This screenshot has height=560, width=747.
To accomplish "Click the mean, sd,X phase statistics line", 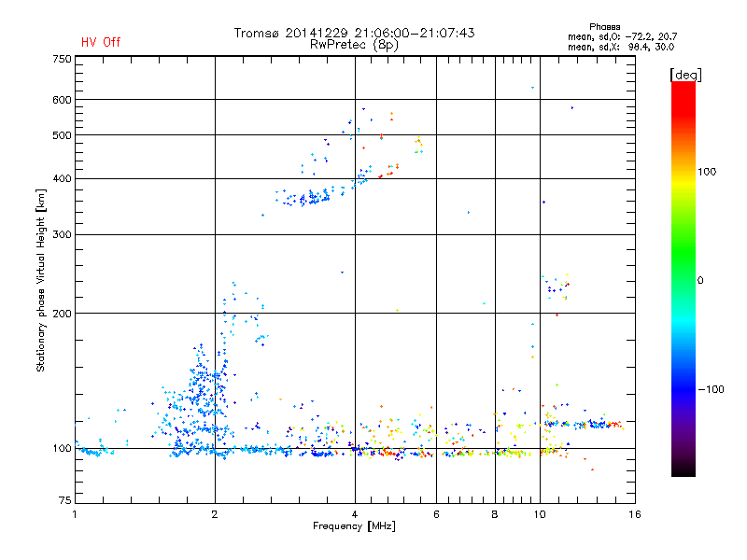I will click(621, 48).
